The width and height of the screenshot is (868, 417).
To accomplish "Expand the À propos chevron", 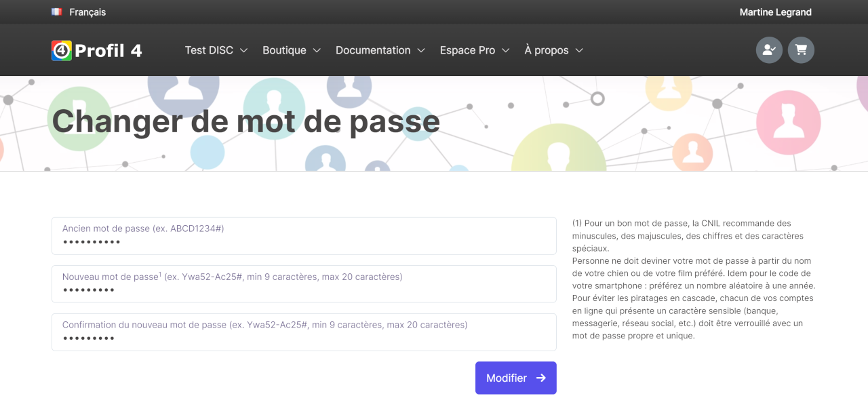I will pos(579,51).
